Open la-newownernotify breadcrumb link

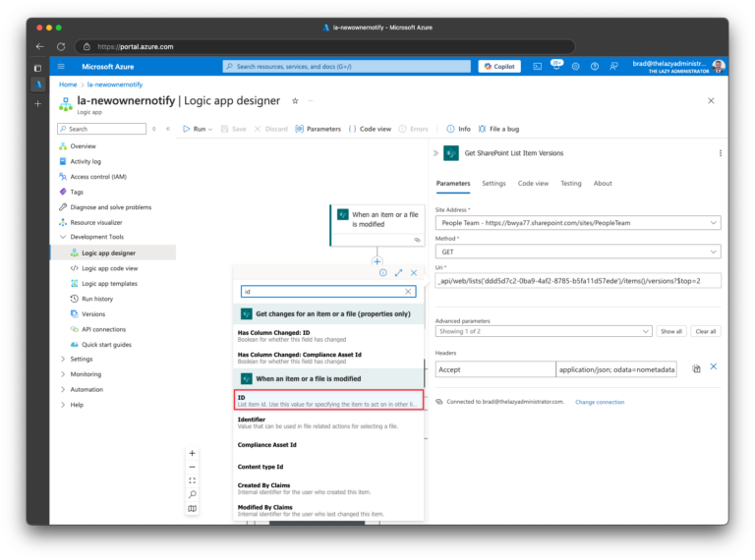pos(115,84)
